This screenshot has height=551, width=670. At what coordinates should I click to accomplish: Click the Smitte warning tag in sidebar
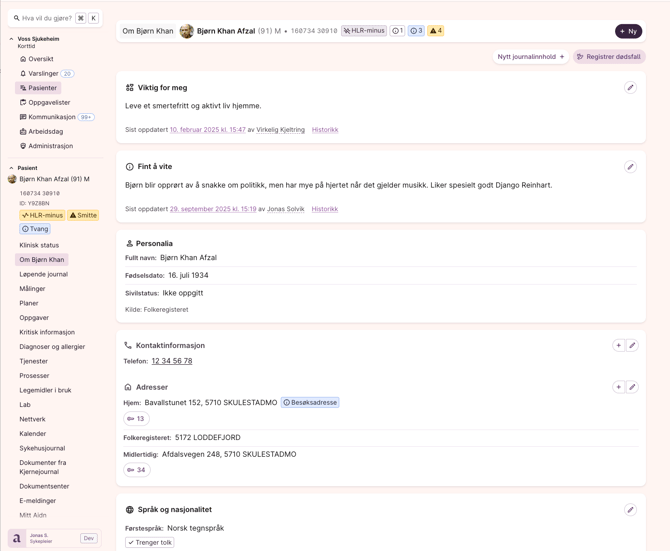pyautogui.click(x=83, y=215)
